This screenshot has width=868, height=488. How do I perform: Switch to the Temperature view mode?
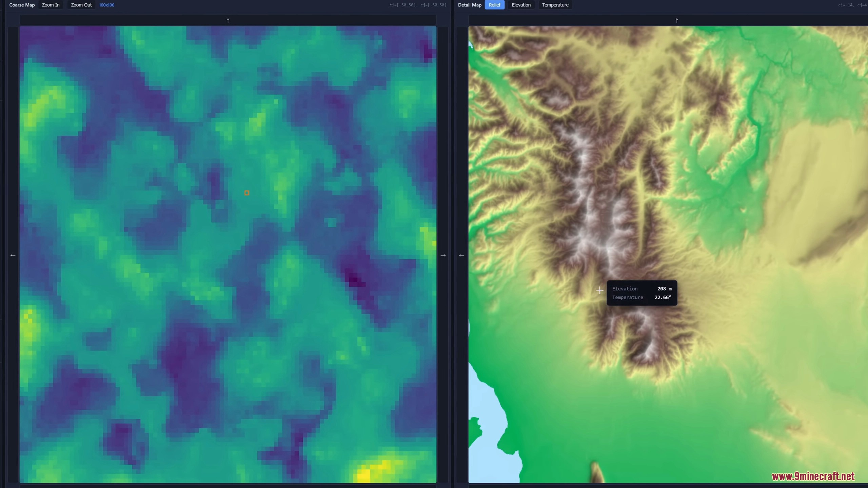click(x=555, y=5)
